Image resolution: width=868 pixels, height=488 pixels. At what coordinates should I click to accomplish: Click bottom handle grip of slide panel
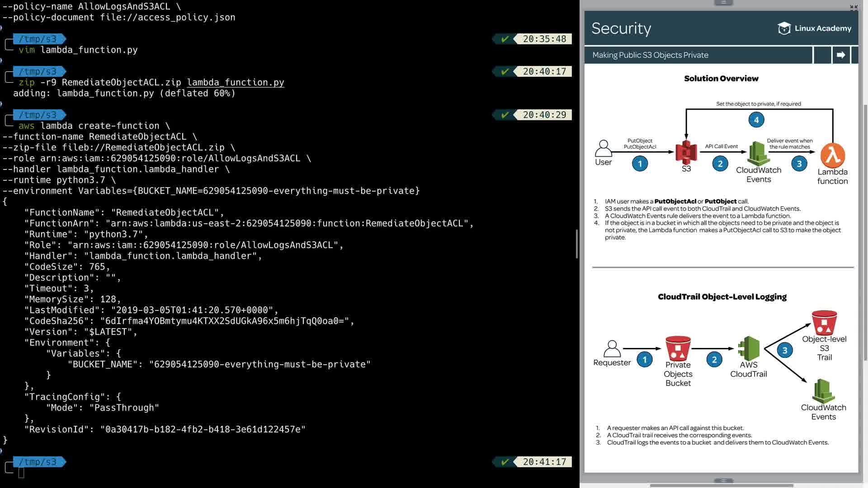723,481
